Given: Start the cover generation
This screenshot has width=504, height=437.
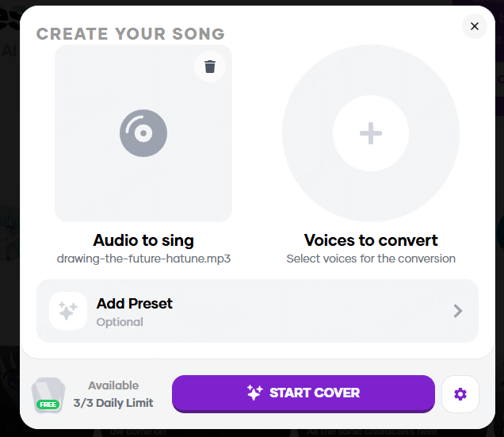Looking at the screenshot, I should click(x=303, y=393).
